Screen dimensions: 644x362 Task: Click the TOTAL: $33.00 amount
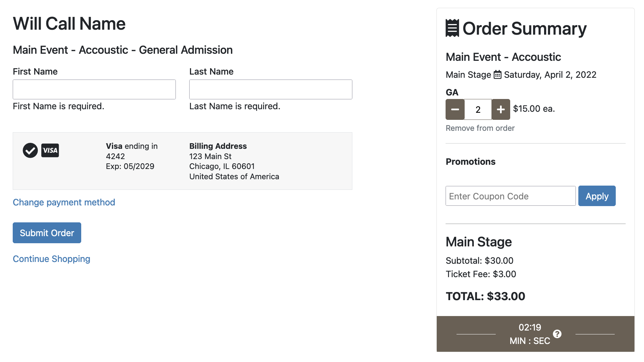pyautogui.click(x=485, y=296)
